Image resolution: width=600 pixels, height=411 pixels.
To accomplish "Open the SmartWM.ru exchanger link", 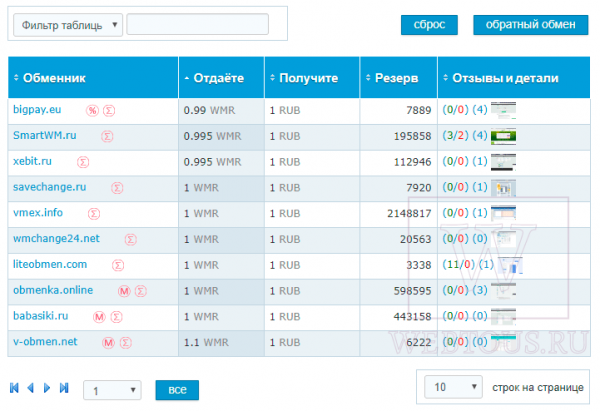I will (45, 135).
